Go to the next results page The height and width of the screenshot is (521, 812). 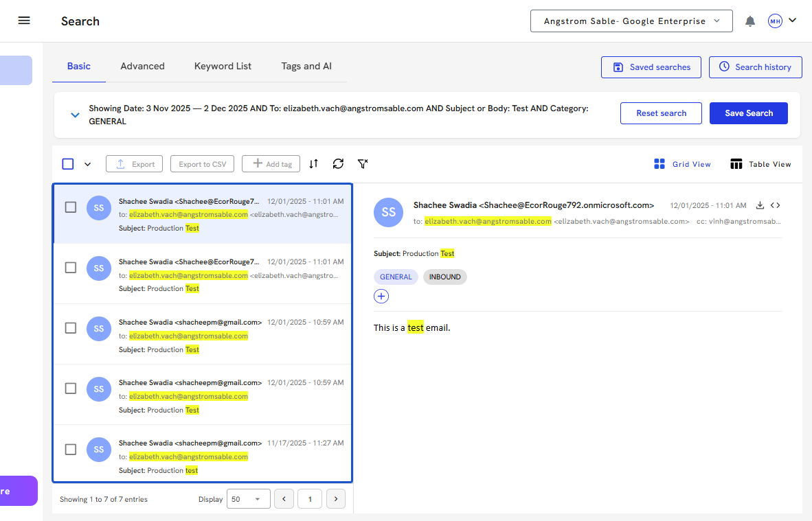pyautogui.click(x=335, y=499)
